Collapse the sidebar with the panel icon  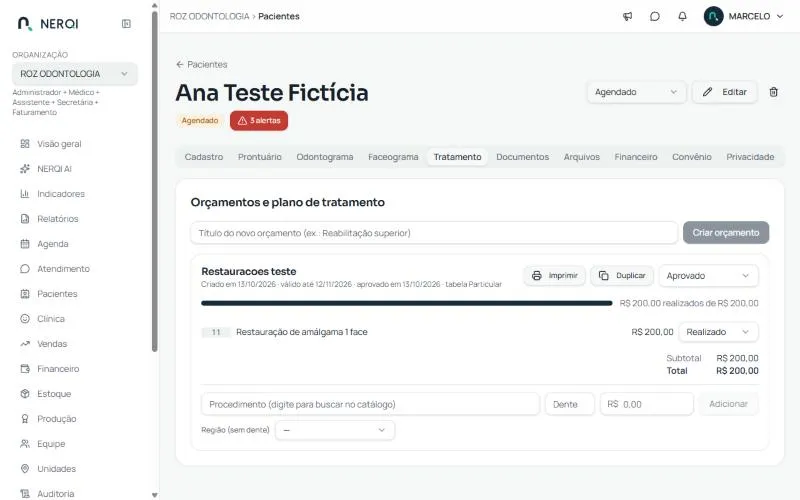pyautogui.click(x=126, y=23)
